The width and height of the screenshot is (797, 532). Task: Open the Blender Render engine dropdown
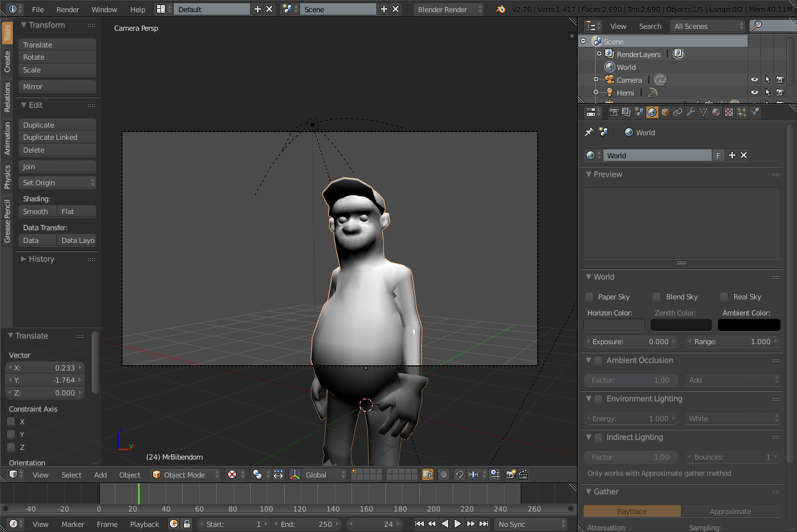click(x=449, y=9)
